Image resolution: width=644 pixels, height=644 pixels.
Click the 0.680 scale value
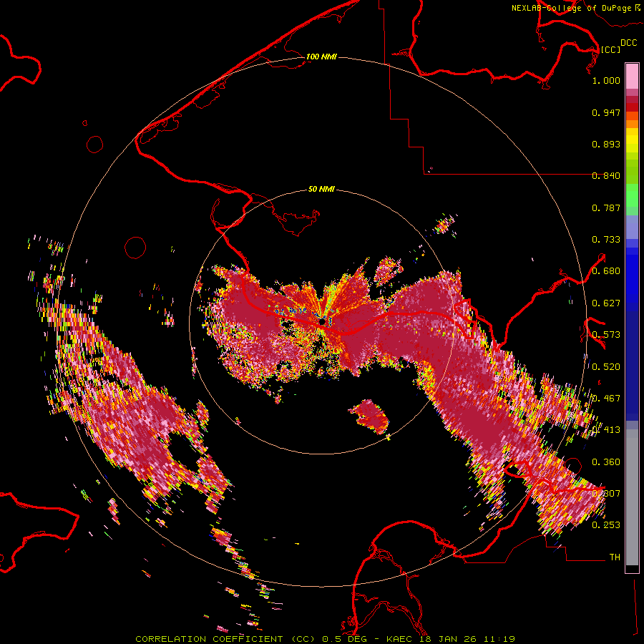point(606,271)
